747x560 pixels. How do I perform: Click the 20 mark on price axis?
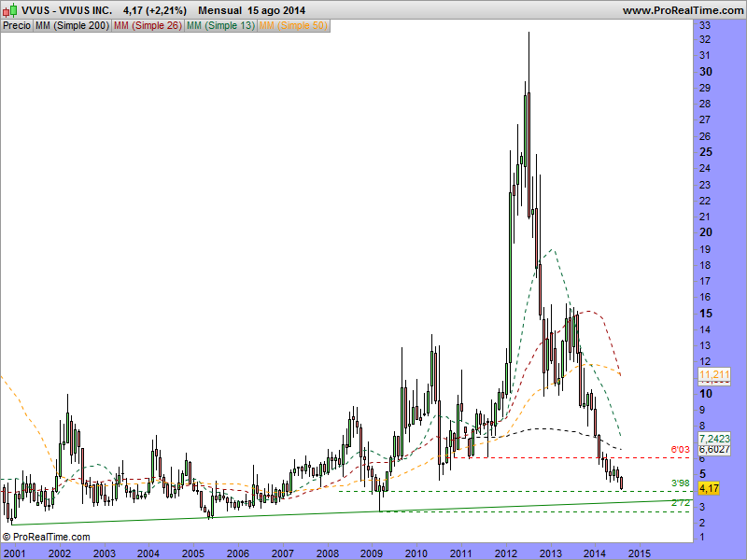point(706,232)
